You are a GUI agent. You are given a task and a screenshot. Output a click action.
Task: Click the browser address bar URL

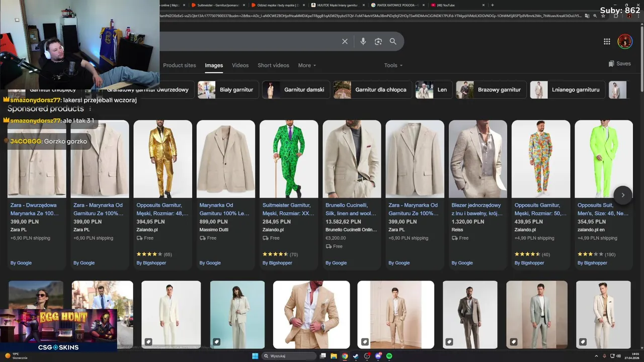pyautogui.click(x=370, y=16)
